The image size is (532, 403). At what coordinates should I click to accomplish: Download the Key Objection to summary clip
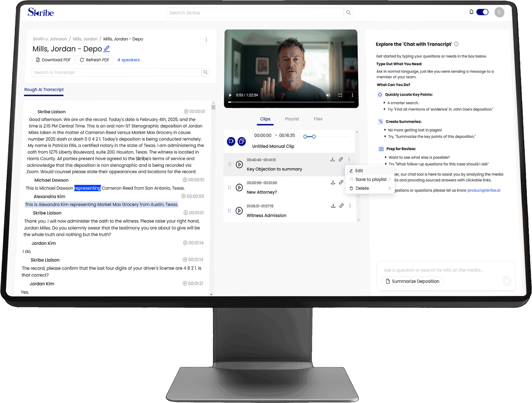point(333,159)
